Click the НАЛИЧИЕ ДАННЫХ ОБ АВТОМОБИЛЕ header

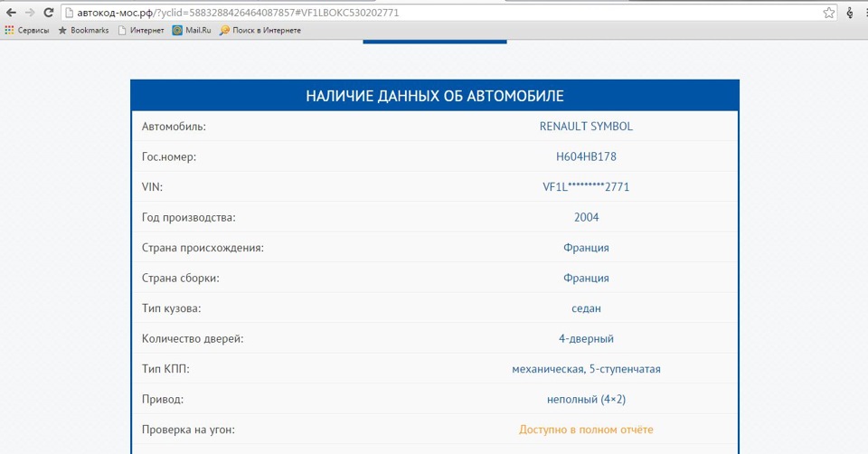pos(435,96)
